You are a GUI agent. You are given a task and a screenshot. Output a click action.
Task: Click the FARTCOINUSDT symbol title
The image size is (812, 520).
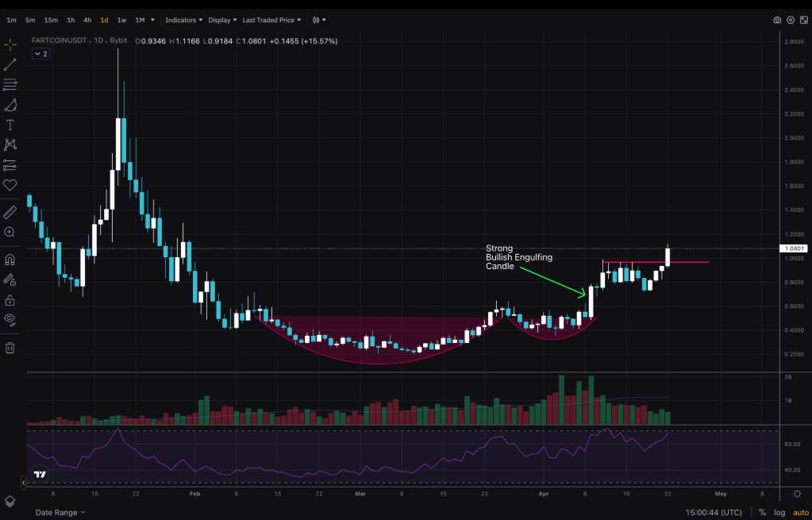pos(60,40)
